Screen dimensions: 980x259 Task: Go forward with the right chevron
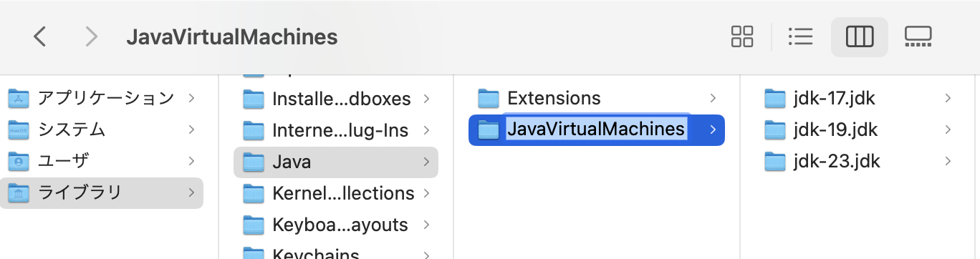click(x=91, y=36)
